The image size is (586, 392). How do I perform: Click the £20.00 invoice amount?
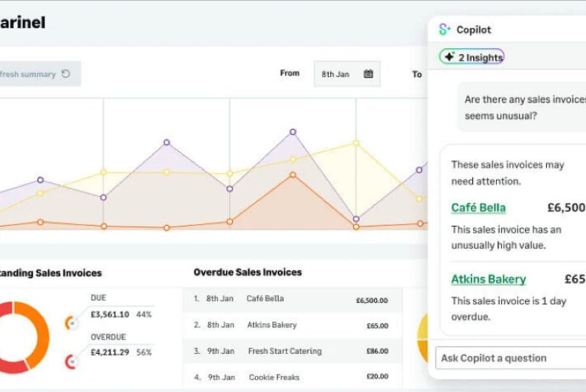pyautogui.click(x=377, y=377)
